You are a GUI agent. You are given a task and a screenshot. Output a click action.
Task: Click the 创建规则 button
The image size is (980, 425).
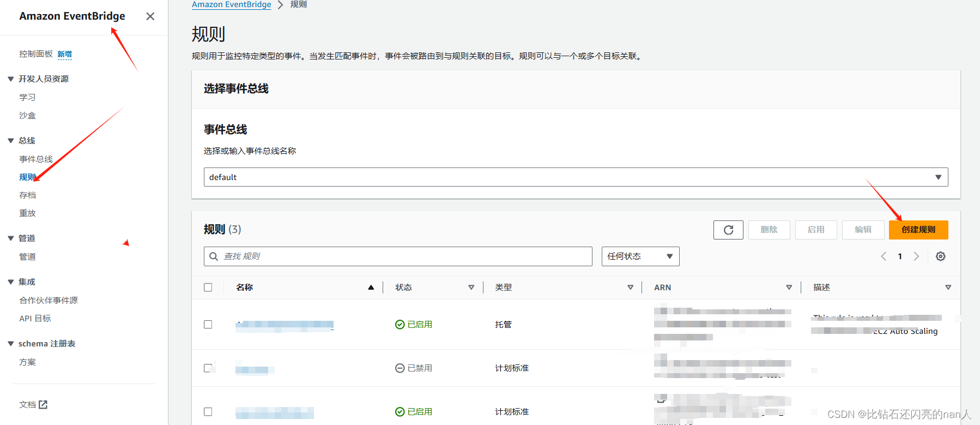tap(918, 230)
